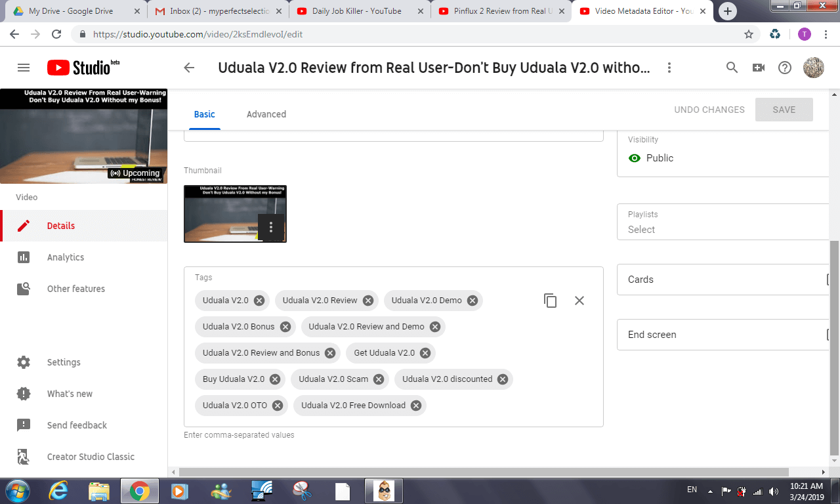Viewport: 840px width, 504px height.
Task: Remove the 'Uduala V2.0' tag
Action: [x=259, y=301]
